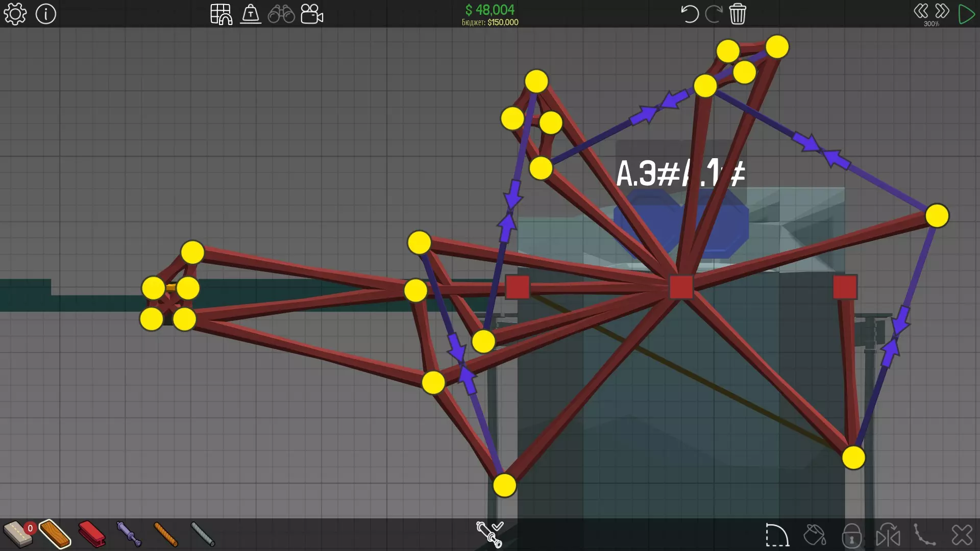Delete bridge with trash can icon

pos(738,14)
